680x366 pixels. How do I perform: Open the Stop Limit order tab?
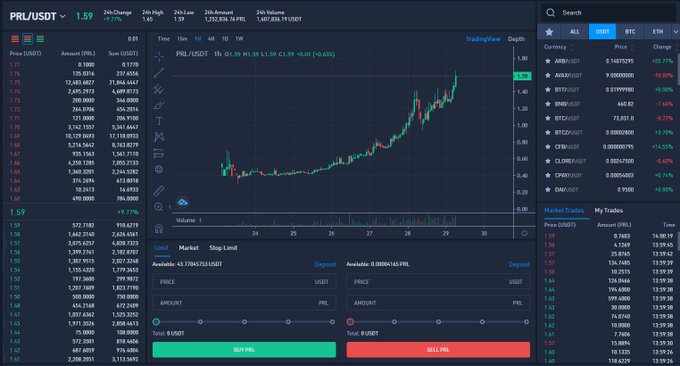click(223, 248)
